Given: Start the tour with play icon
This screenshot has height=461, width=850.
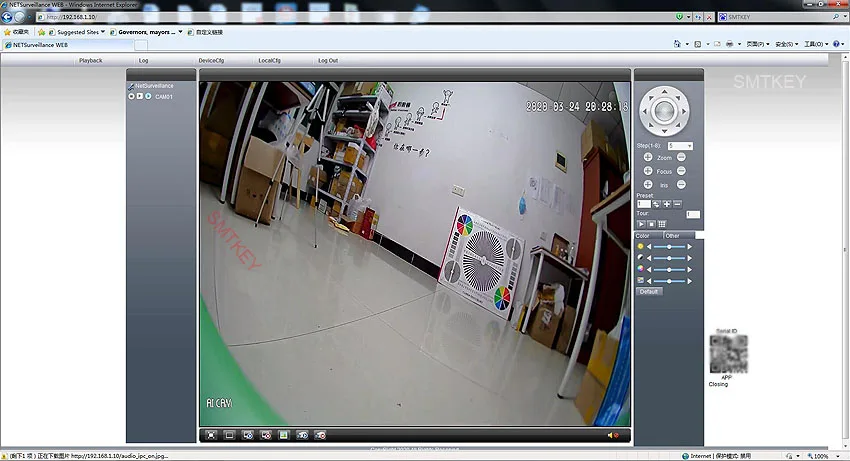Looking at the screenshot, I should coord(641,224).
